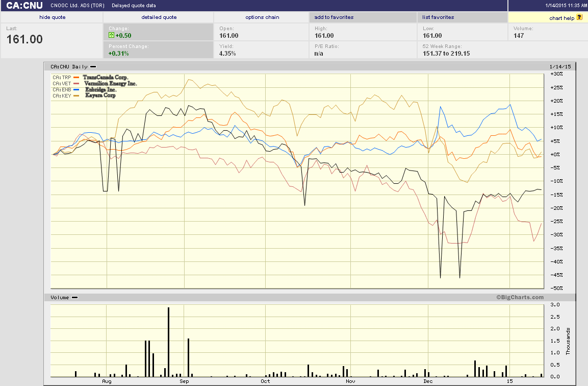Open the options chain link
Viewport: 588px width, 386px height.
[x=262, y=17]
